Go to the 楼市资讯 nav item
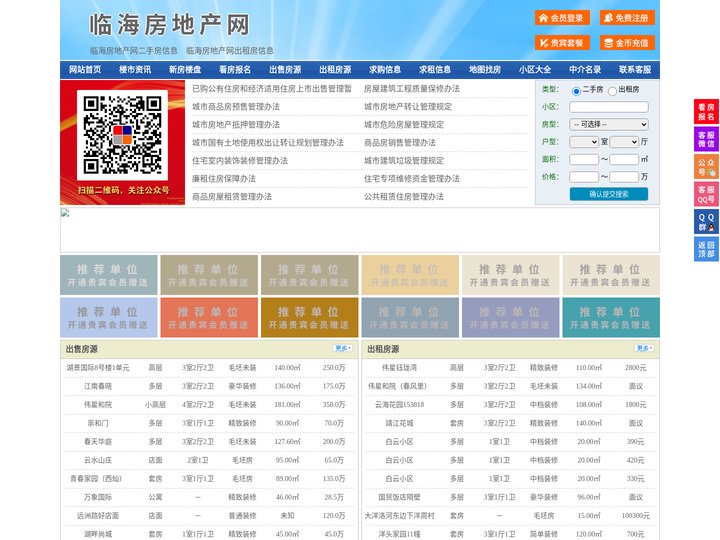This screenshot has width=720, height=540. coord(135,70)
